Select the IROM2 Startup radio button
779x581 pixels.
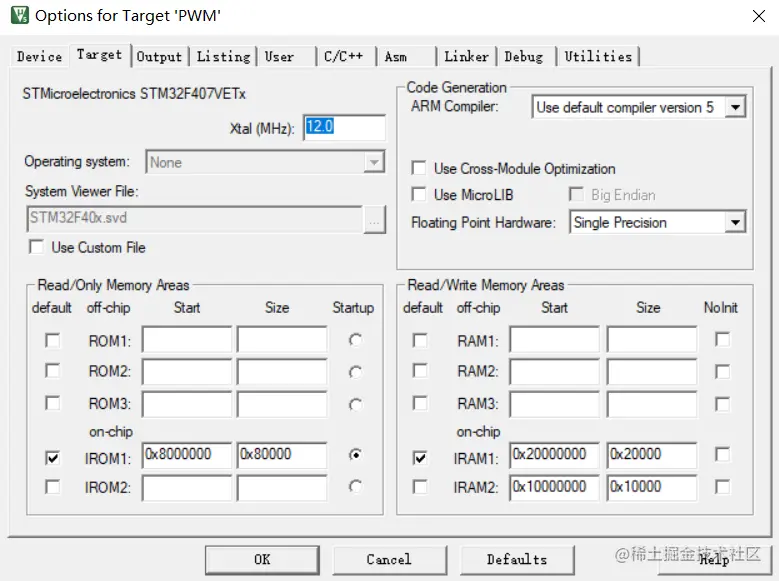355,486
